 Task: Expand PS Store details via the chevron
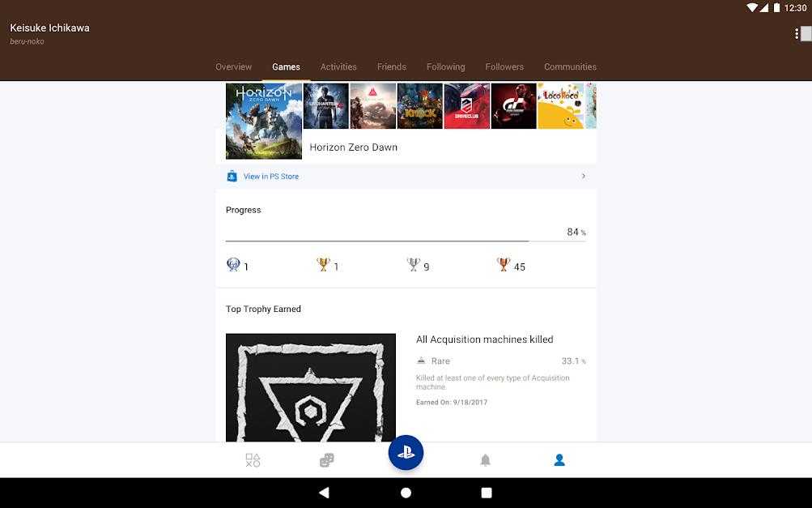581,176
